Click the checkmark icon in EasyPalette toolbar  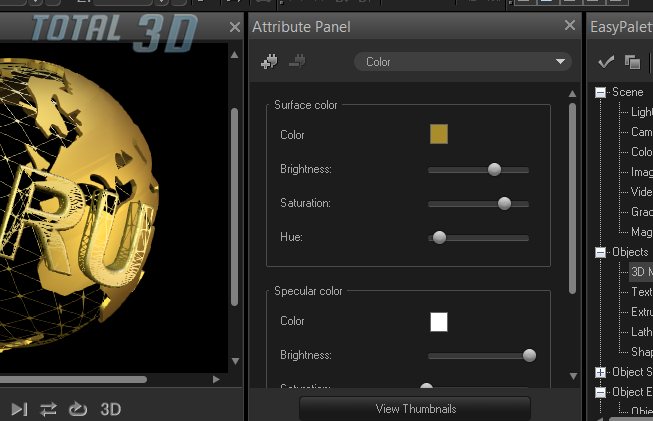606,62
